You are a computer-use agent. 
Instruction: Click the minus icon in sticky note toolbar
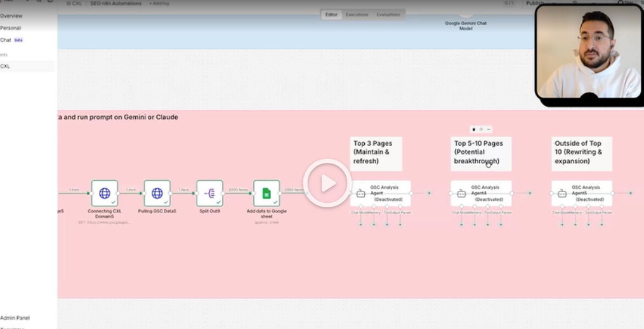coord(489,129)
